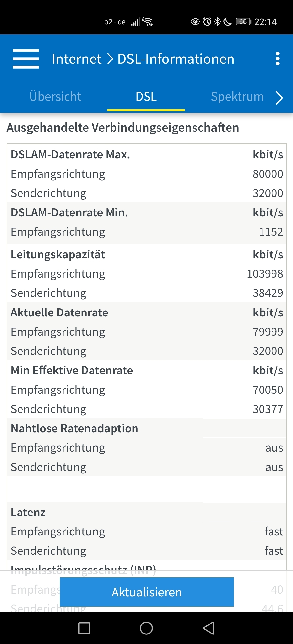Show more tabs with right chevron

[x=279, y=98]
